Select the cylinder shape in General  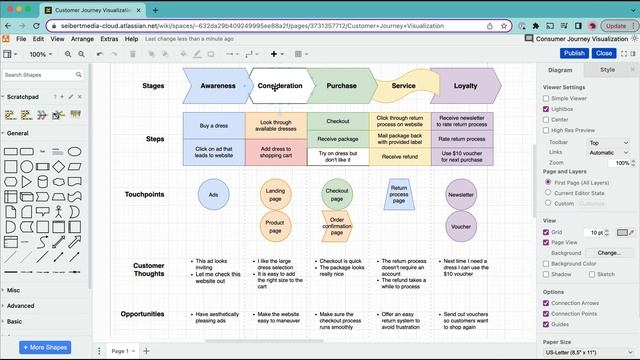[42, 182]
